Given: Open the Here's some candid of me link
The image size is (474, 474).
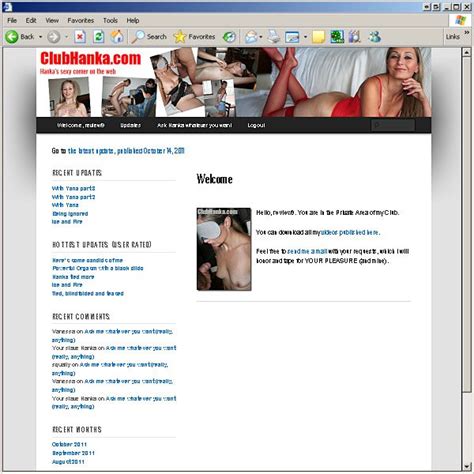Looking at the screenshot, I should [87, 260].
